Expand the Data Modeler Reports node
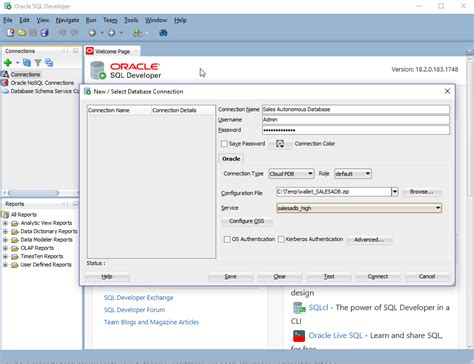 coord(5,239)
